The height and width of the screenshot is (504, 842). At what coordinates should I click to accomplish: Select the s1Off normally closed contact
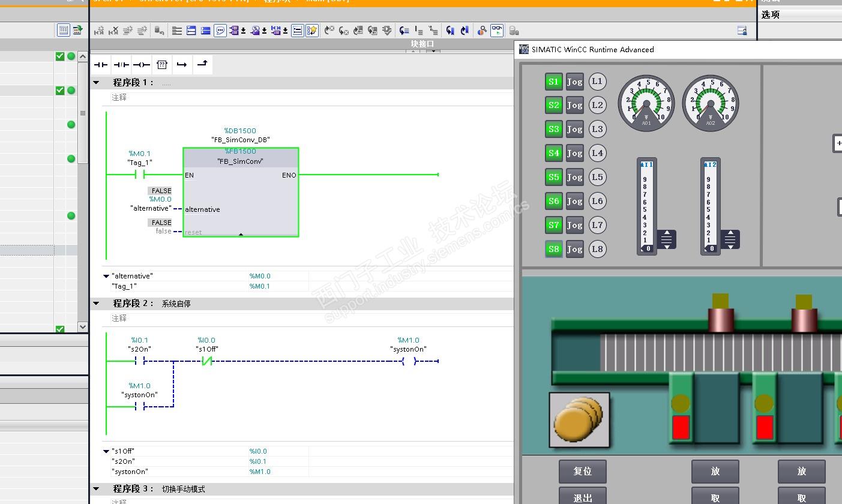point(206,361)
